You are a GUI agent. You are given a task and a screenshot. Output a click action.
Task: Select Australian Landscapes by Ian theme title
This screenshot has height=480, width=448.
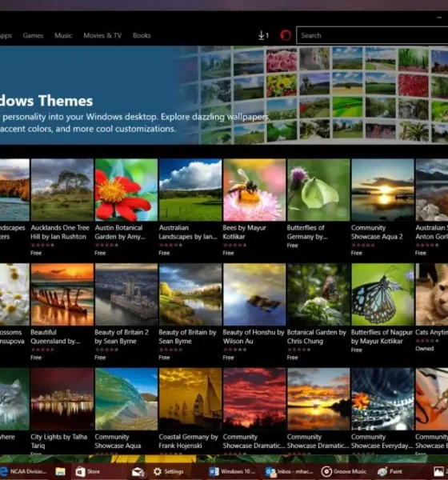pos(188,232)
